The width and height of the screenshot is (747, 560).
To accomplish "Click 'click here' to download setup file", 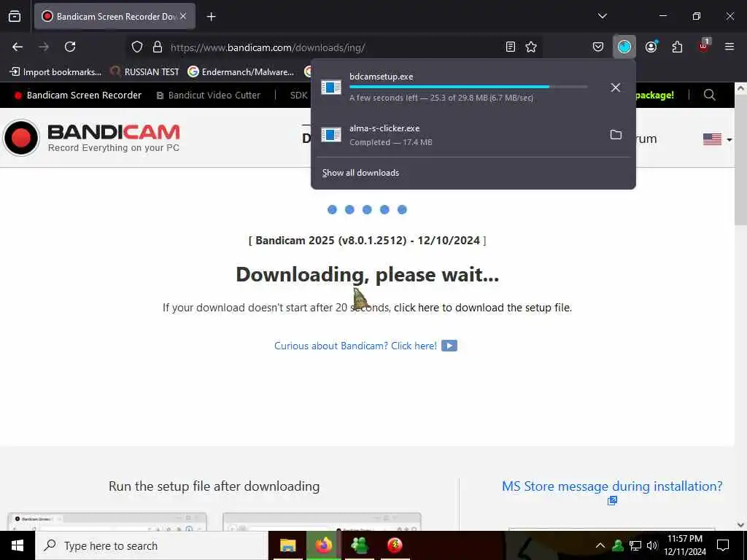I will point(417,308).
